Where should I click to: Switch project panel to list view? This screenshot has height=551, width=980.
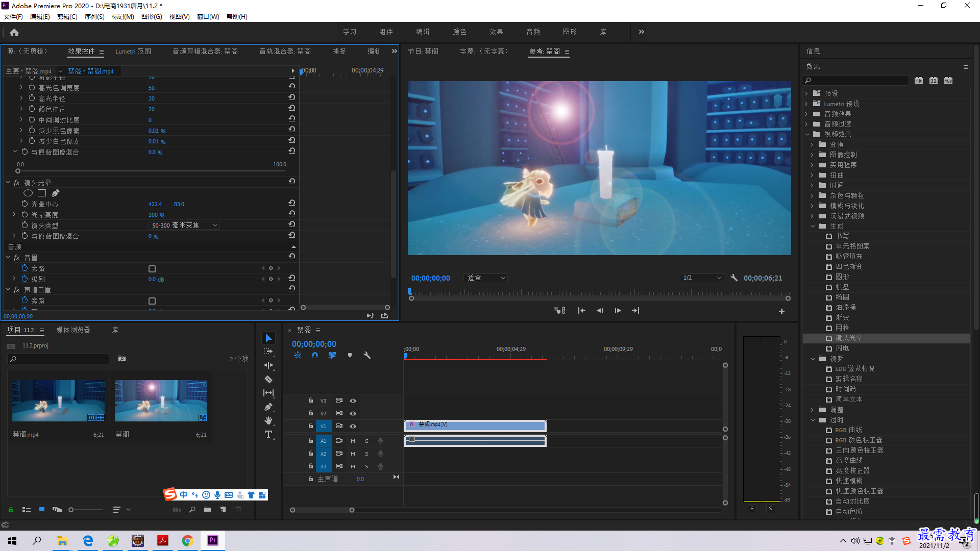pos(27,510)
